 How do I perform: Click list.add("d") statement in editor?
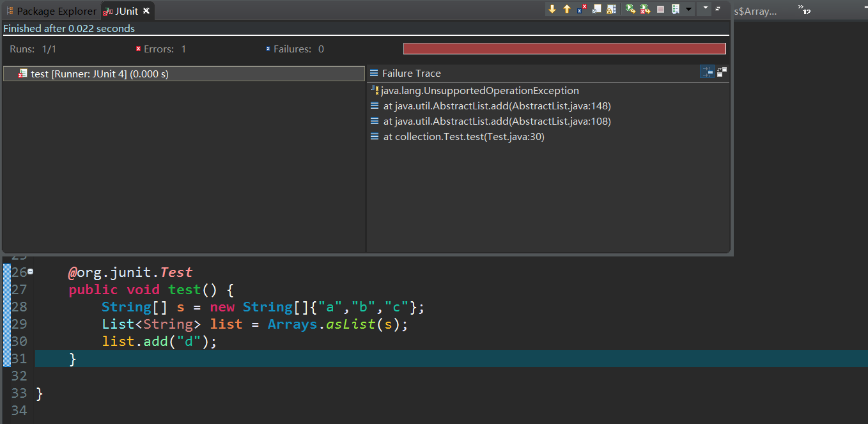(x=160, y=342)
